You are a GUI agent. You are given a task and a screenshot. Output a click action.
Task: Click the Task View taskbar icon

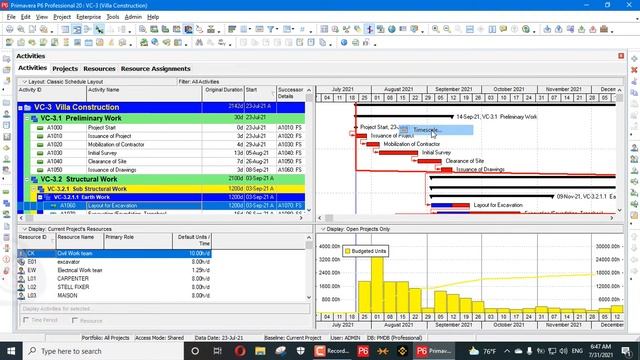pos(217,351)
